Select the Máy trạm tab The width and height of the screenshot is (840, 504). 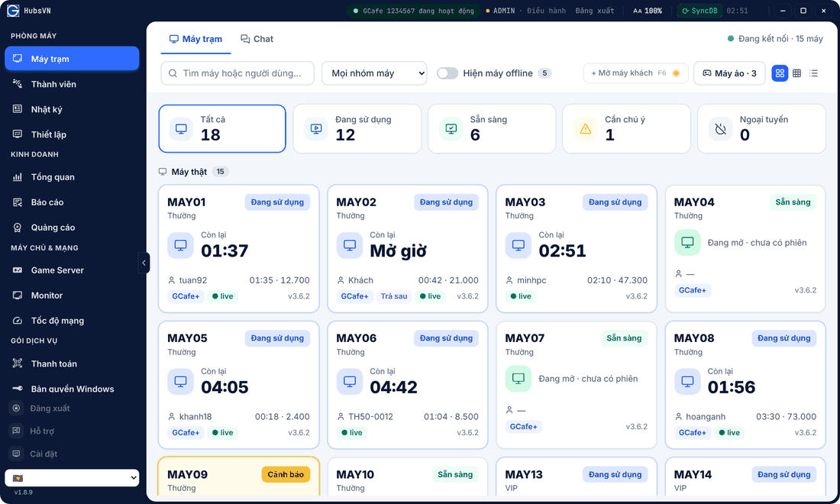[195, 39]
